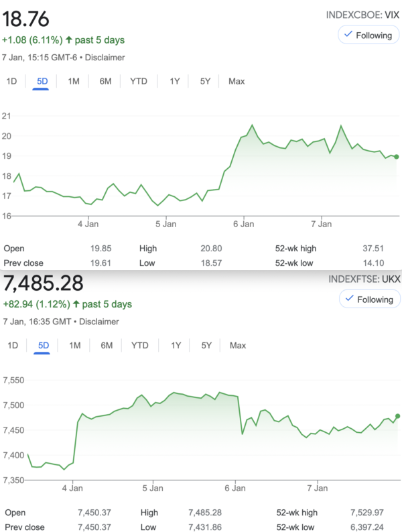The width and height of the screenshot is (402, 532).
Task: Click the 6 Jan marker on VIX chart axis
Action: pyautogui.click(x=244, y=223)
